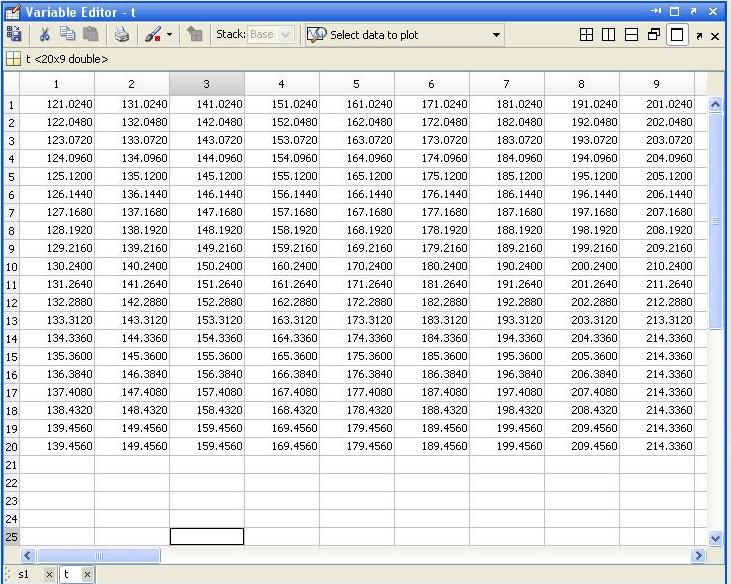
Task: Switch to the s1 variable tab
Action: pos(24,575)
